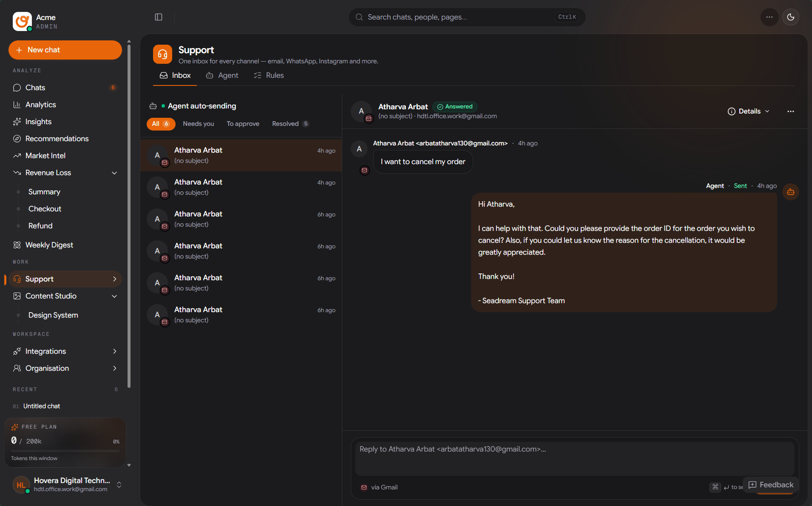Switch to the Agent tab
812x506 pixels.
click(222, 75)
